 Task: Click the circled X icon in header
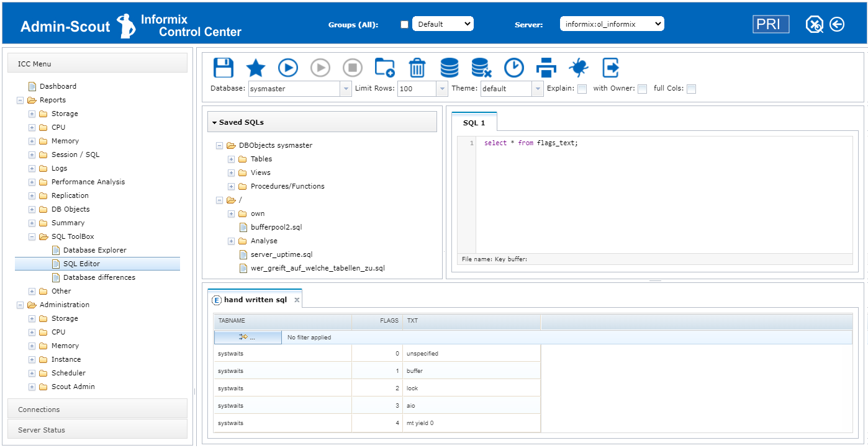pyautogui.click(x=815, y=25)
